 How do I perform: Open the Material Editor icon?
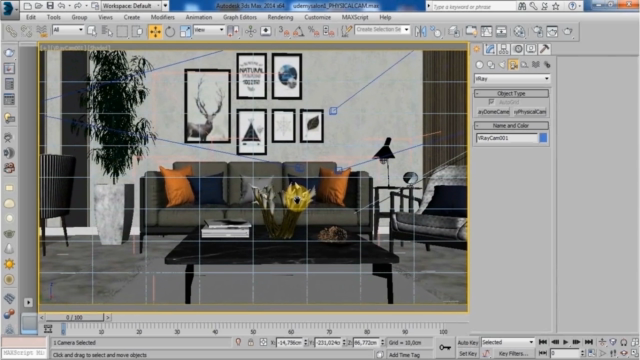coord(519,31)
